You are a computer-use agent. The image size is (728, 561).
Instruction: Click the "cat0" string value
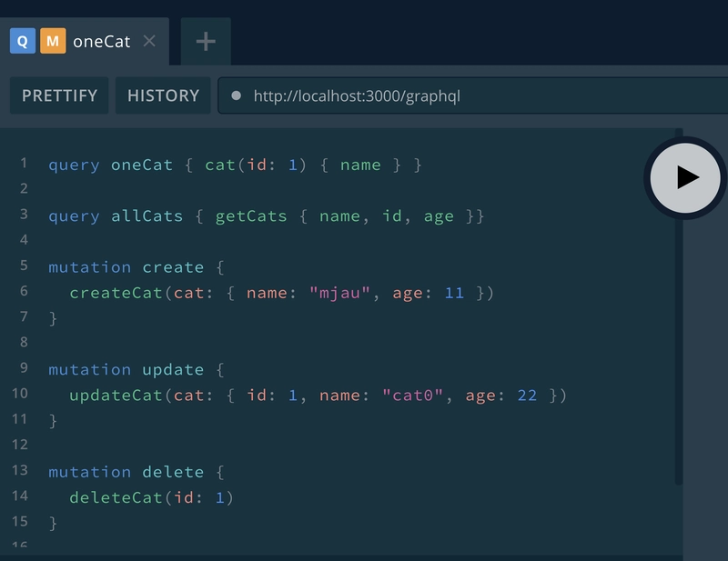pyautogui.click(x=412, y=396)
